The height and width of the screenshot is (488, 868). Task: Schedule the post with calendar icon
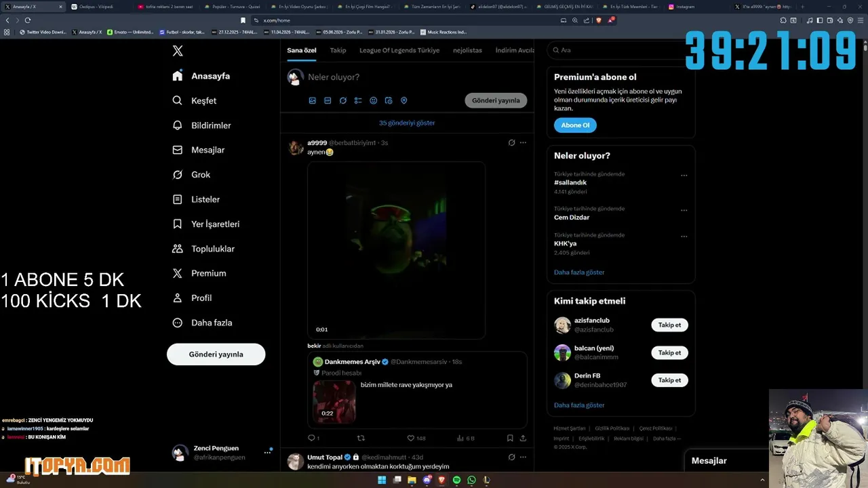[x=389, y=100]
